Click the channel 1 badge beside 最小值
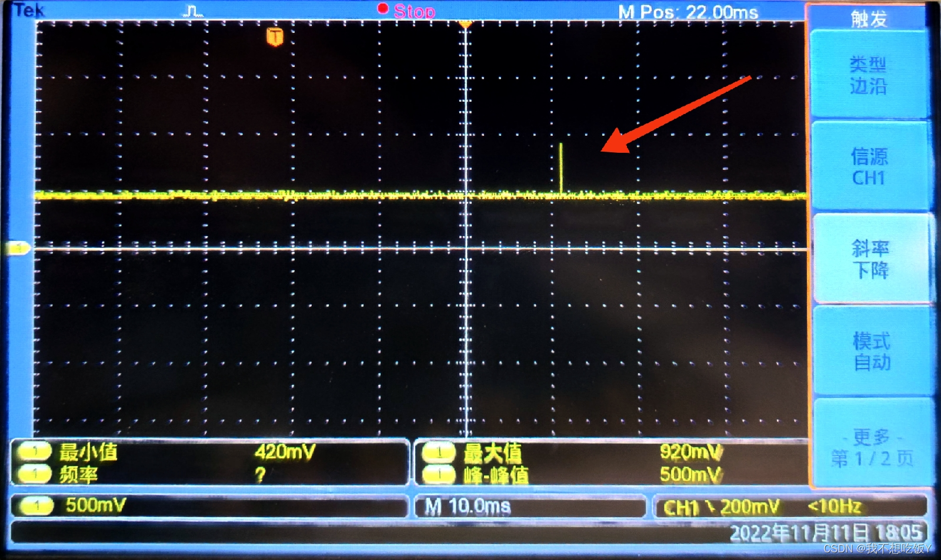The width and height of the screenshot is (941, 560). [x=35, y=452]
